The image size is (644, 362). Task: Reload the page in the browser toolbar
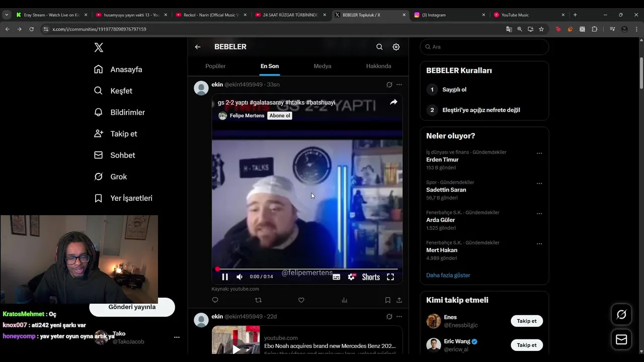[31, 29]
